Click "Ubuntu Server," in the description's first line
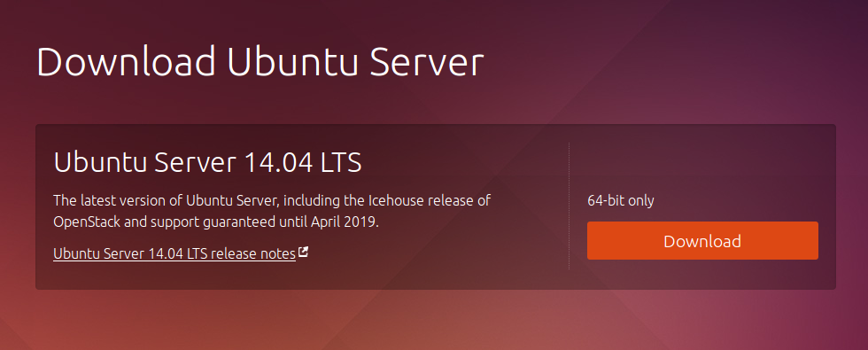Image resolution: width=868 pixels, height=350 pixels. [234, 200]
